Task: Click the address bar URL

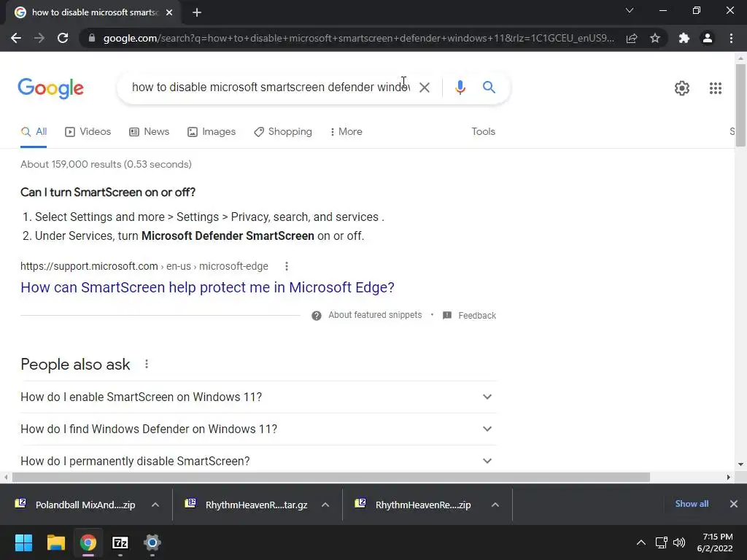Action: point(358,38)
